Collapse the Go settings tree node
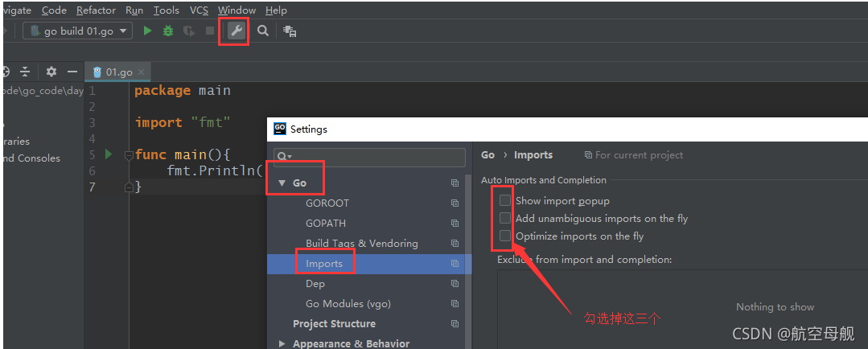Image resolution: width=868 pixels, height=349 pixels. [x=282, y=183]
